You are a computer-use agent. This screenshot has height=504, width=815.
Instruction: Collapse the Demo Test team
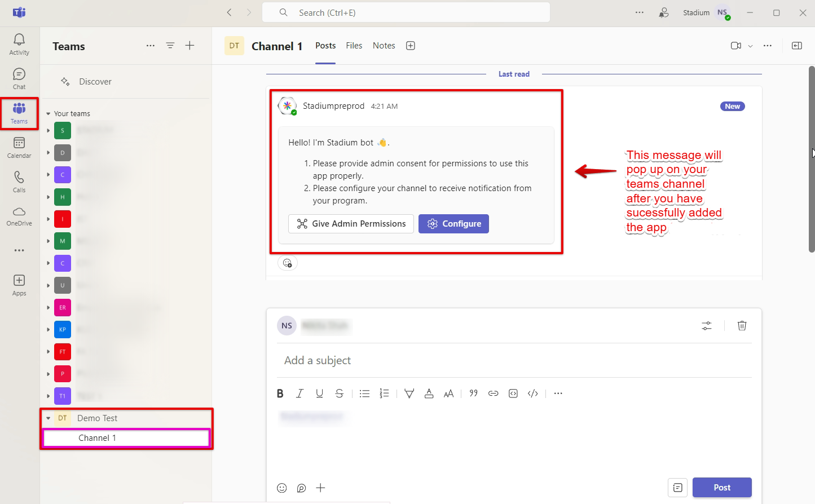click(x=49, y=418)
